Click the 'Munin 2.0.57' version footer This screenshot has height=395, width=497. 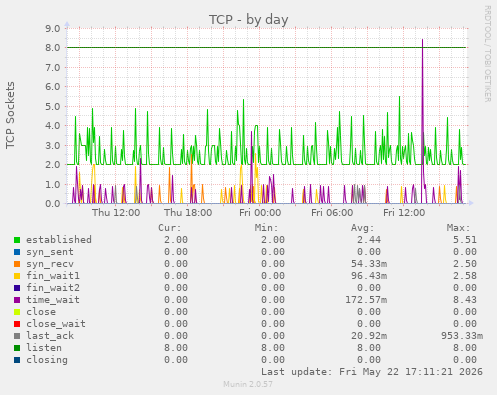[x=248, y=384]
